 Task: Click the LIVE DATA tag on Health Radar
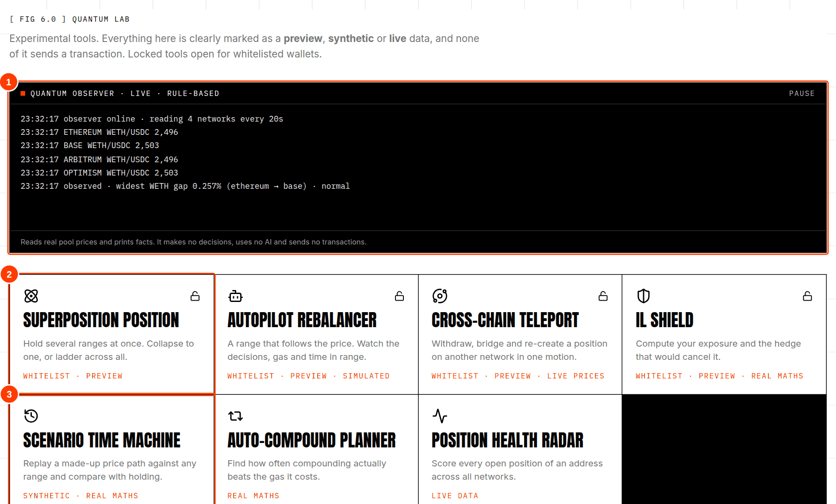[455, 496]
